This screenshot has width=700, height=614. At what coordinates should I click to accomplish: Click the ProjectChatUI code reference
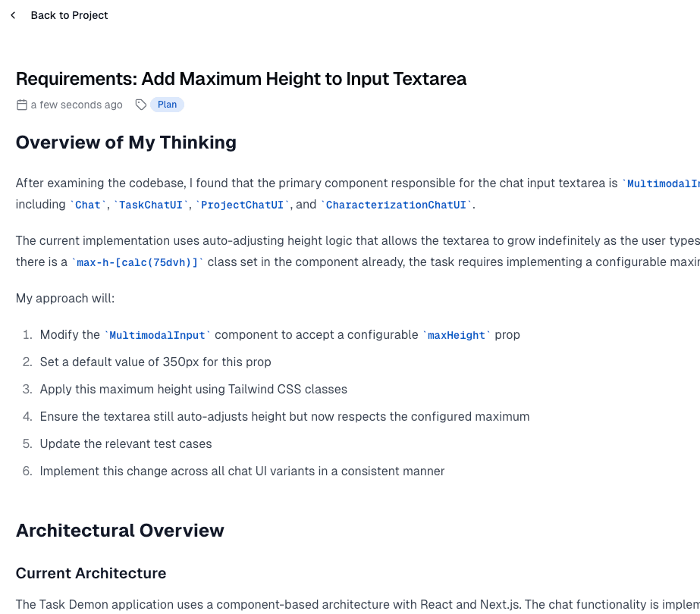click(x=240, y=205)
